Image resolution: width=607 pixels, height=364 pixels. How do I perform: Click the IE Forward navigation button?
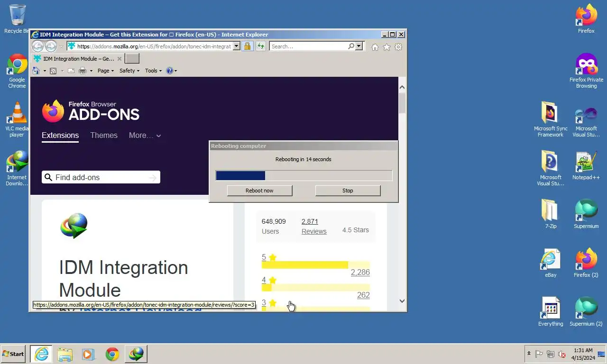[51, 46]
